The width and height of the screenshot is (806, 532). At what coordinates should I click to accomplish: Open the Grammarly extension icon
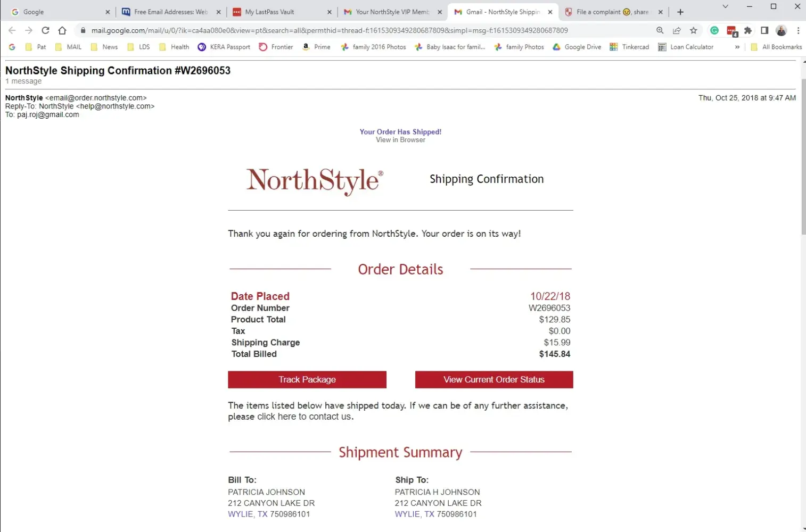click(714, 30)
